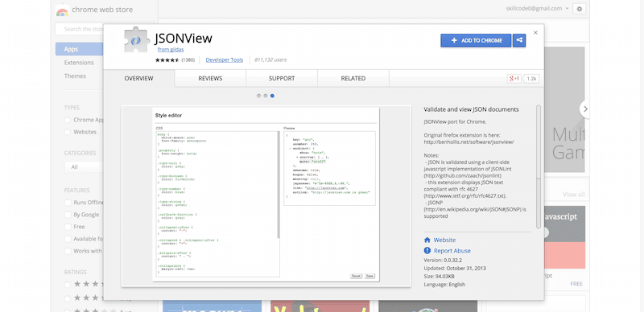Click the 'Updated: October 31, 2013' text
This screenshot has height=312, width=644.
(455, 268)
